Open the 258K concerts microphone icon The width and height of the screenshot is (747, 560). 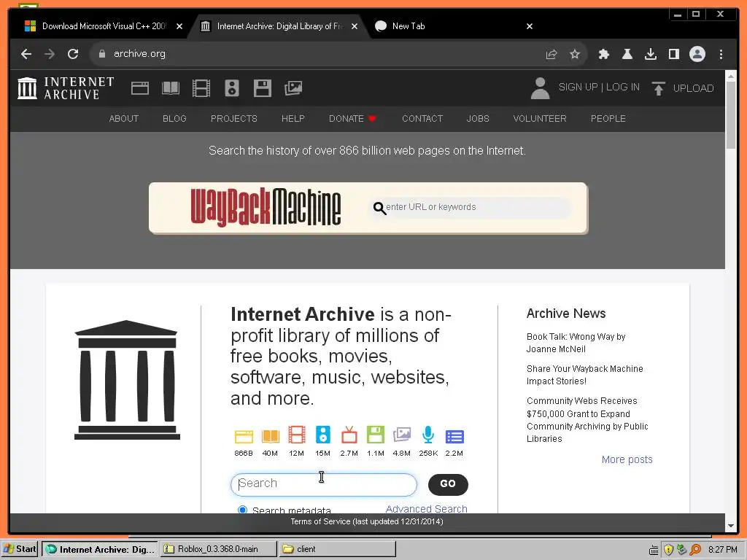click(x=428, y=435)
